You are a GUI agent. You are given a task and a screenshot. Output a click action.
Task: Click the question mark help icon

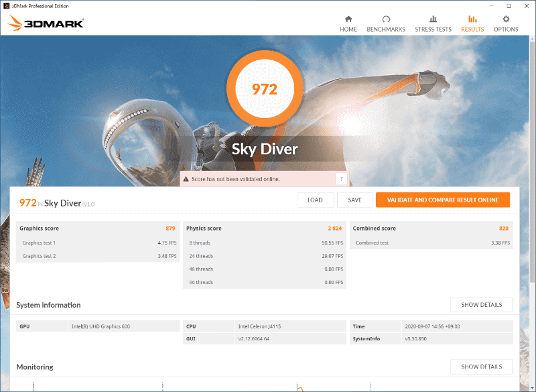pyautogui.click(x=342, y=179)
